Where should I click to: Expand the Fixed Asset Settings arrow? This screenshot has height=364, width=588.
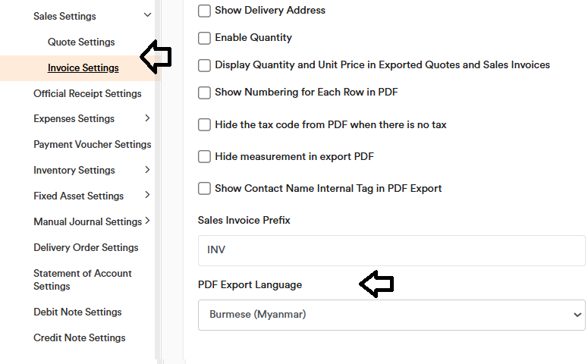[147, 196]
